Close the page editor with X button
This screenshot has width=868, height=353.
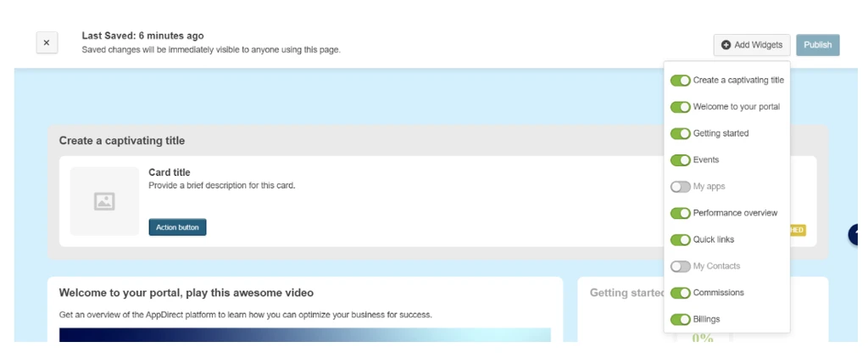click(46, 43)
